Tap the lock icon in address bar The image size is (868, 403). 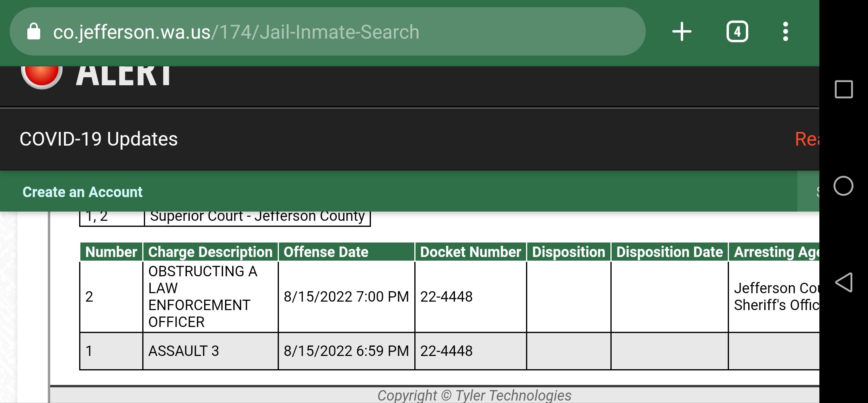point(34,32)
